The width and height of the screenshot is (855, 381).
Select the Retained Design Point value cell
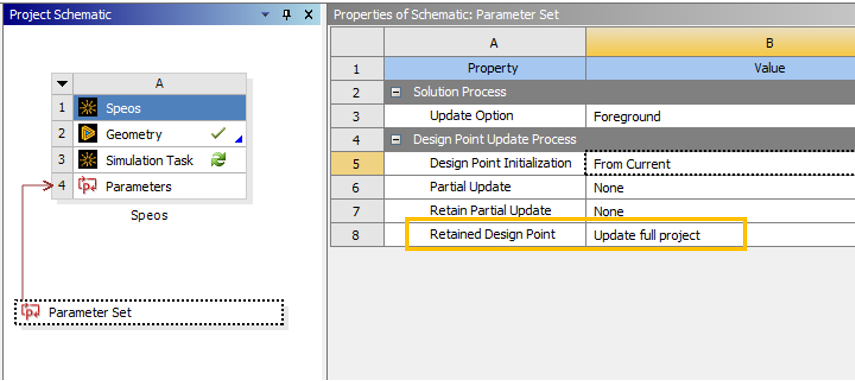(x=720, y=235)
